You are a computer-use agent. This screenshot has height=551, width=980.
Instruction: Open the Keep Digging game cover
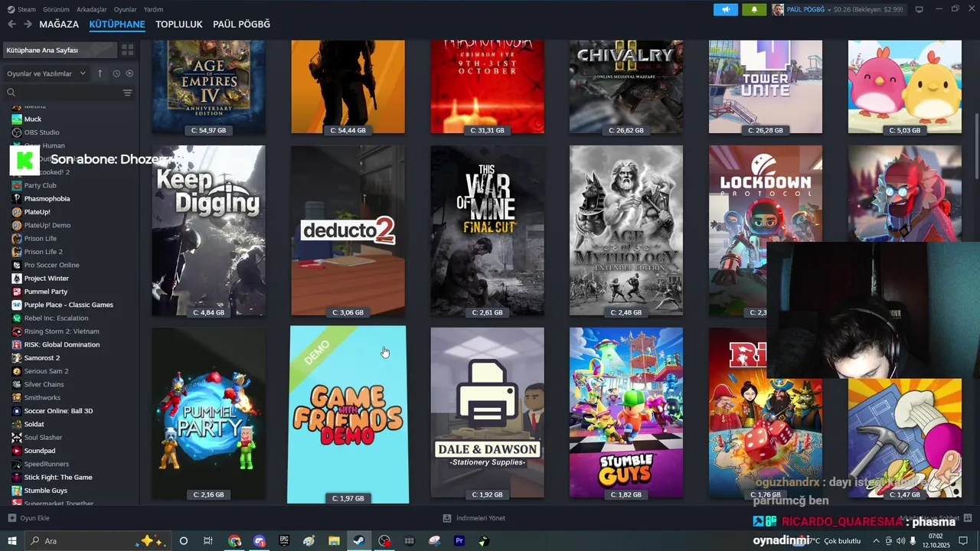(x=209, y=231)
